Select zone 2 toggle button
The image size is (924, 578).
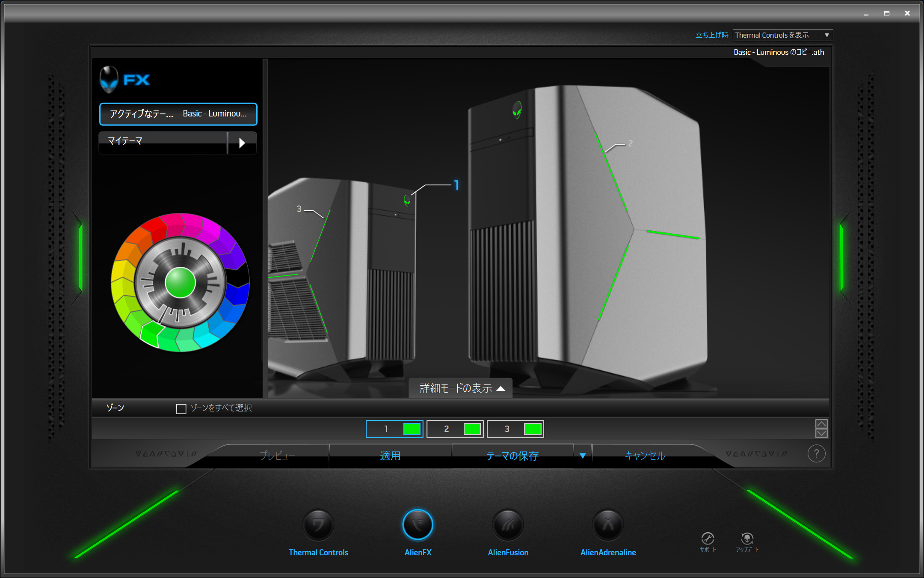point(455,429)
